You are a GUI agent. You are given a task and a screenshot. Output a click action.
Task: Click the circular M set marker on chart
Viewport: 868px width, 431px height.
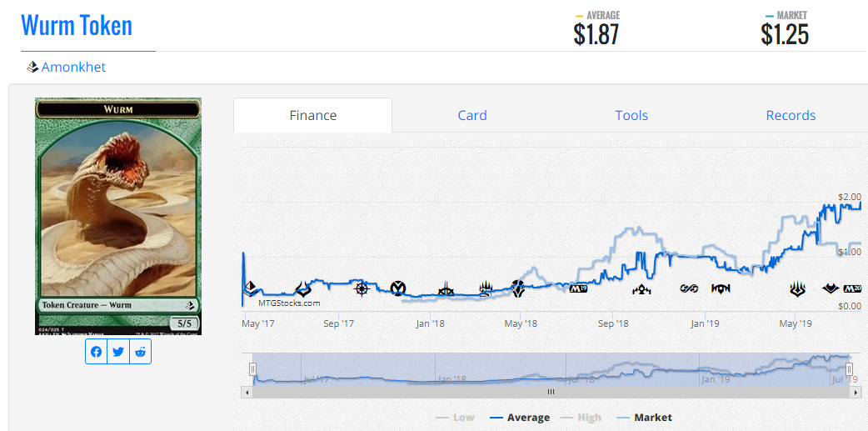pyautogui.click(x=398, y=288)
